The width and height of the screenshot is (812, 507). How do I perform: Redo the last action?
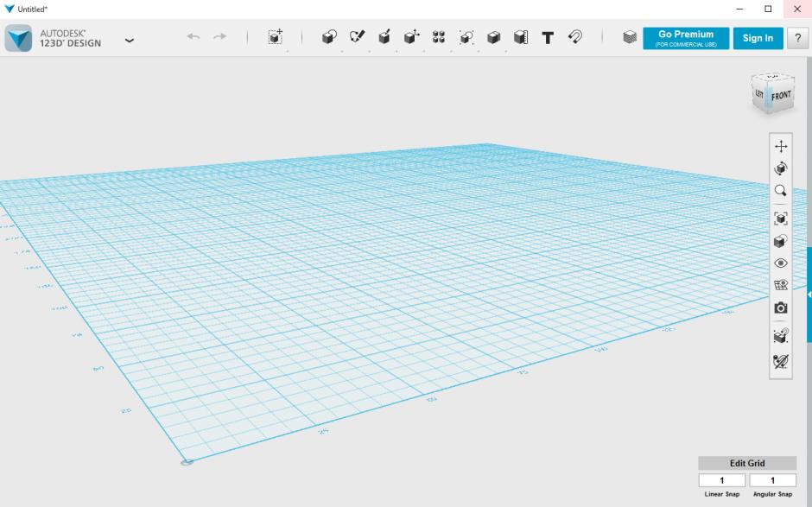[x=220, y=36]
